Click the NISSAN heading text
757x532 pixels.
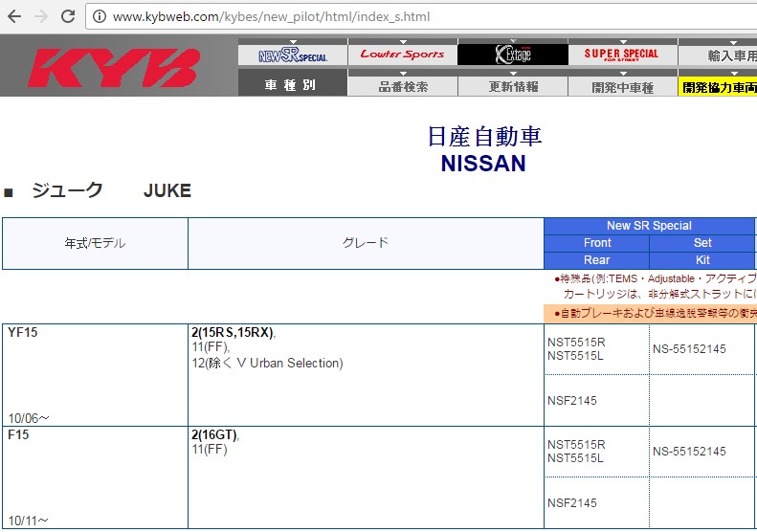(x=483, y=164)
